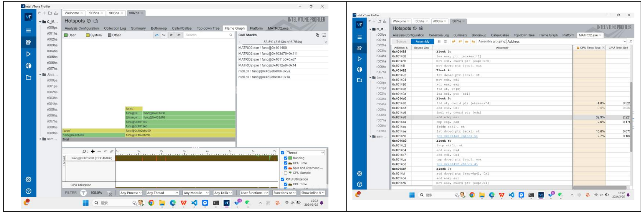
Task: Open Flame Graph tab in right Assembly window
Action: coord(548,35)
